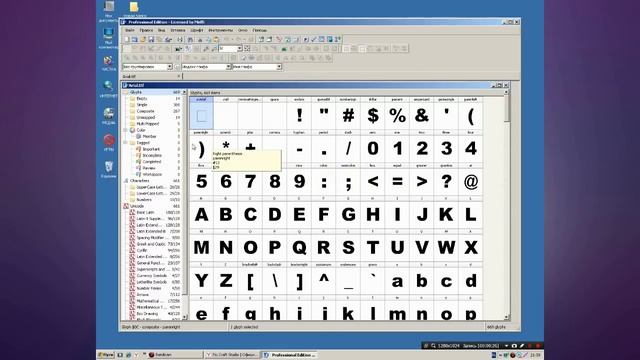The width and height of the screenshot is (640, 360).
Task: Click the New font toolbar icon
Action: click(127, 40)
